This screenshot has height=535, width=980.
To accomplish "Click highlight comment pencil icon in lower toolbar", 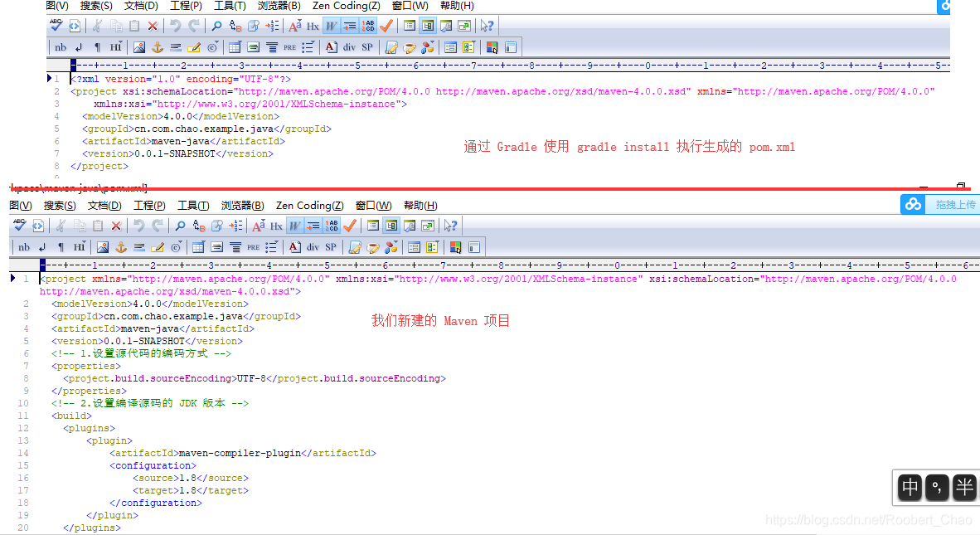I will pos(158,247).
